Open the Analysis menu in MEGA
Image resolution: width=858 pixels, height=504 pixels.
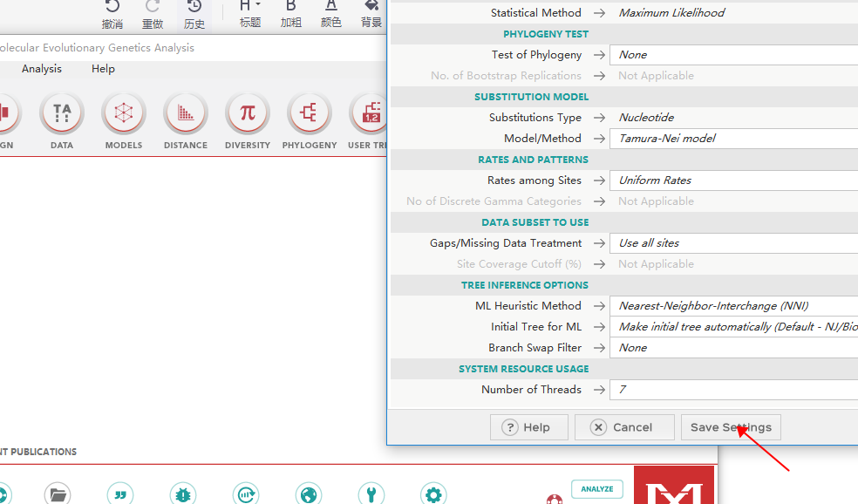pyautogui.click(x=42, y=68)
